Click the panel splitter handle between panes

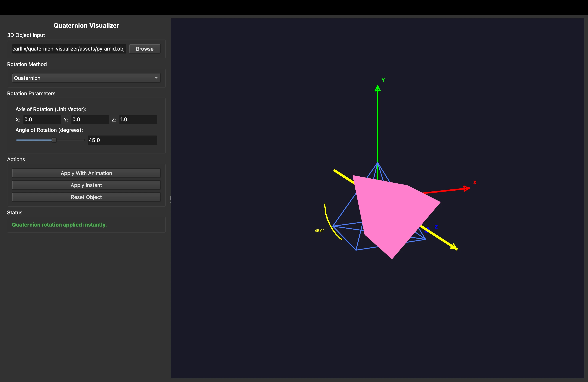(170, 199)
